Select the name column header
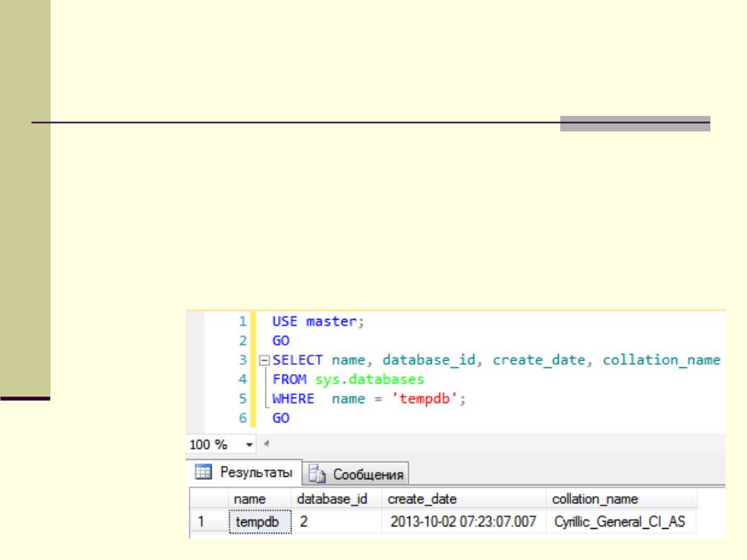The width and height of the screenshot is (747, 560). click(x=260, y=499)
